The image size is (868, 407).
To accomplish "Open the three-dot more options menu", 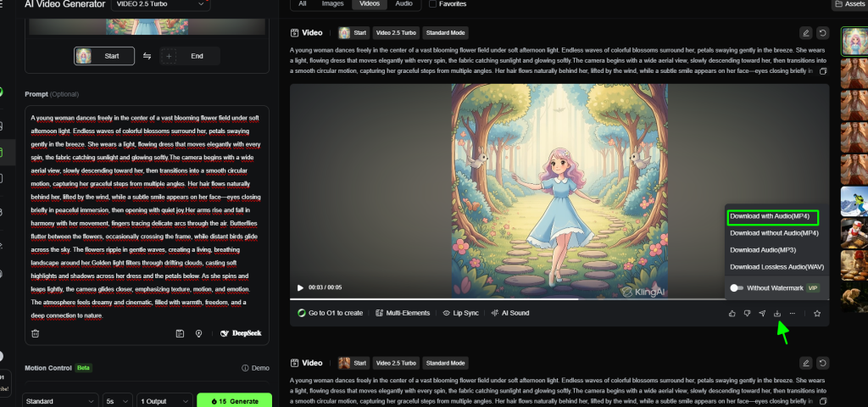I will [793, 313].
